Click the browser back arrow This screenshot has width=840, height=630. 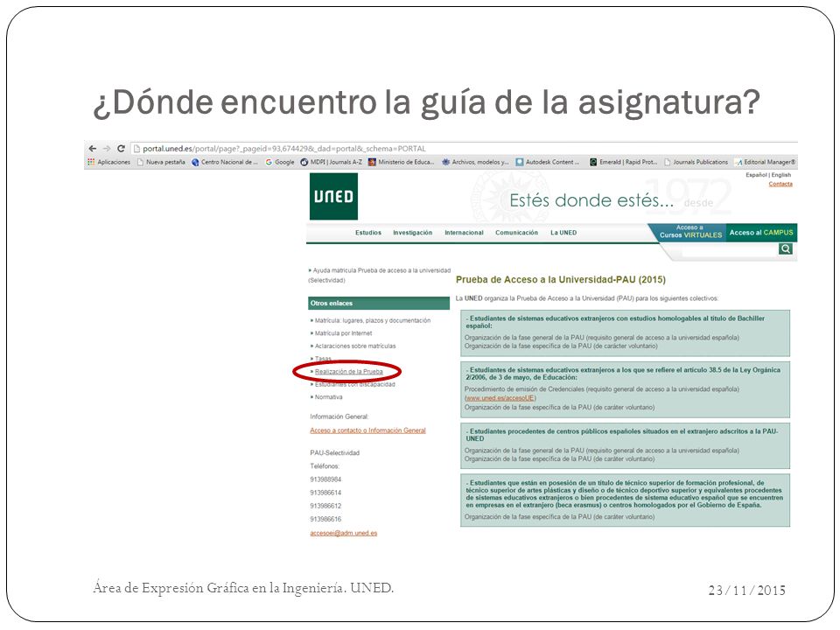pos(93,149)
